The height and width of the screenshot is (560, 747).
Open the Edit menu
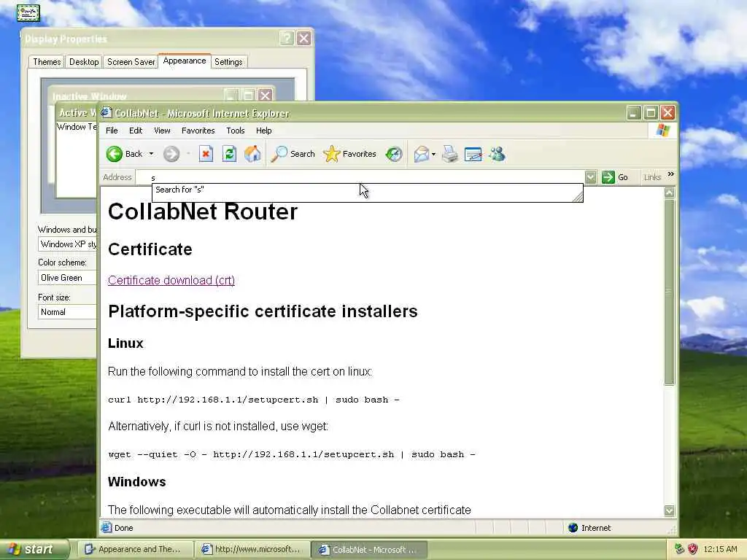coord(136,131)
